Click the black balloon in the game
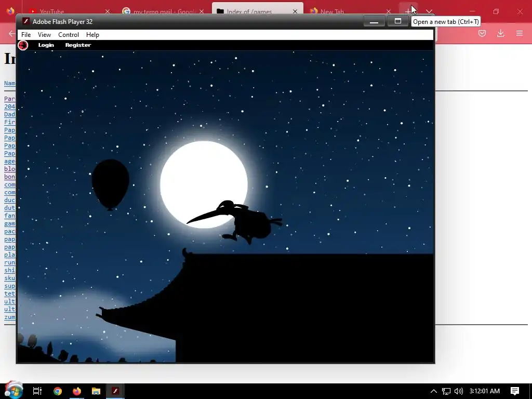The image size is (532, 399). click(110, 185)
